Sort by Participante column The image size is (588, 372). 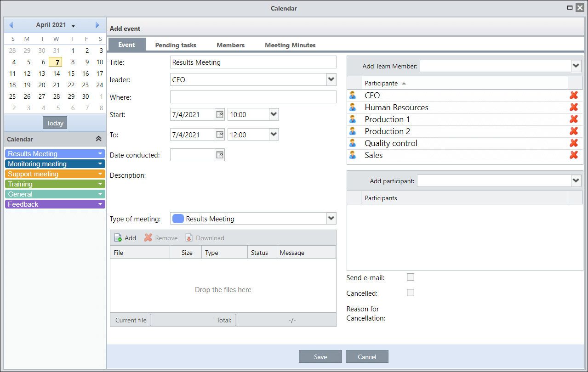point(464,83)
